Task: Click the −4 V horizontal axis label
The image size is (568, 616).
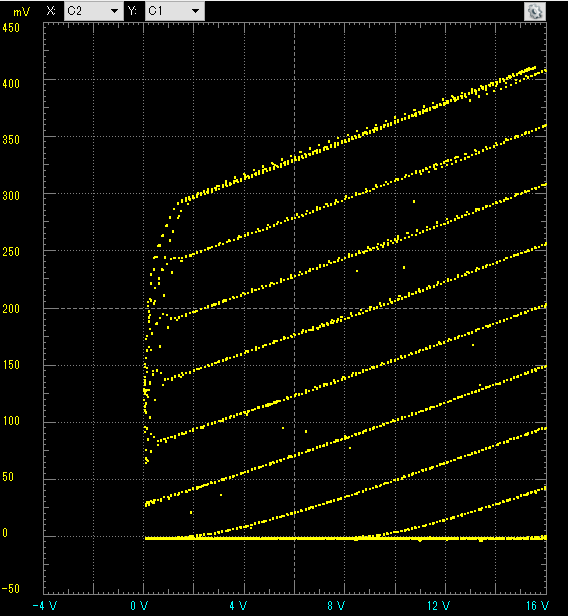Action: pyautogui.click(x=44, y=605)
